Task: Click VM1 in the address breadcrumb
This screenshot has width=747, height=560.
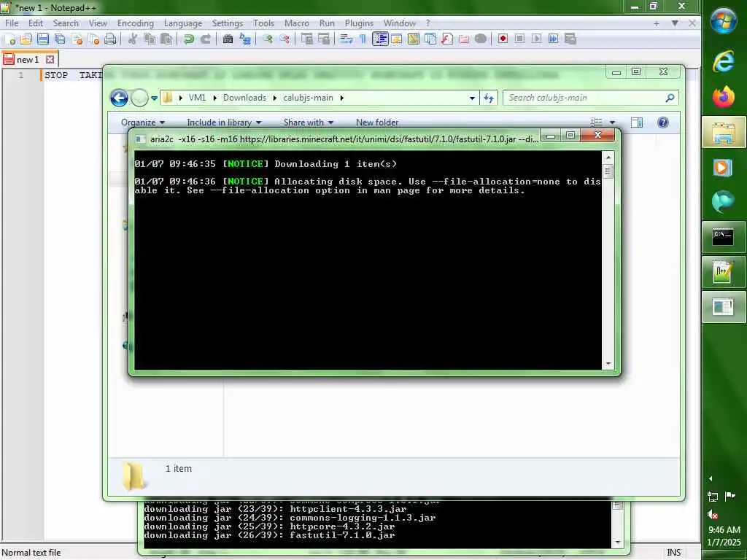Action: (x=197, y=98)
